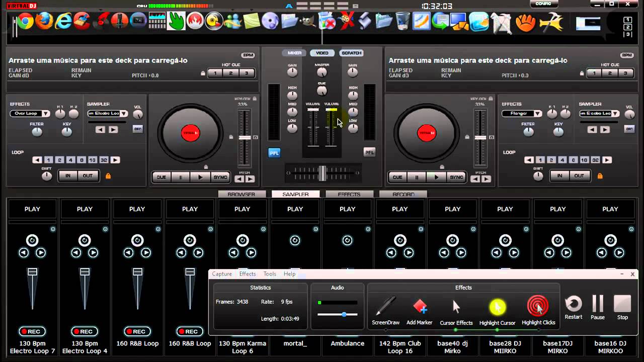
Task: Click next sample arrow in left Sampler
Action: tap(113, 130)
